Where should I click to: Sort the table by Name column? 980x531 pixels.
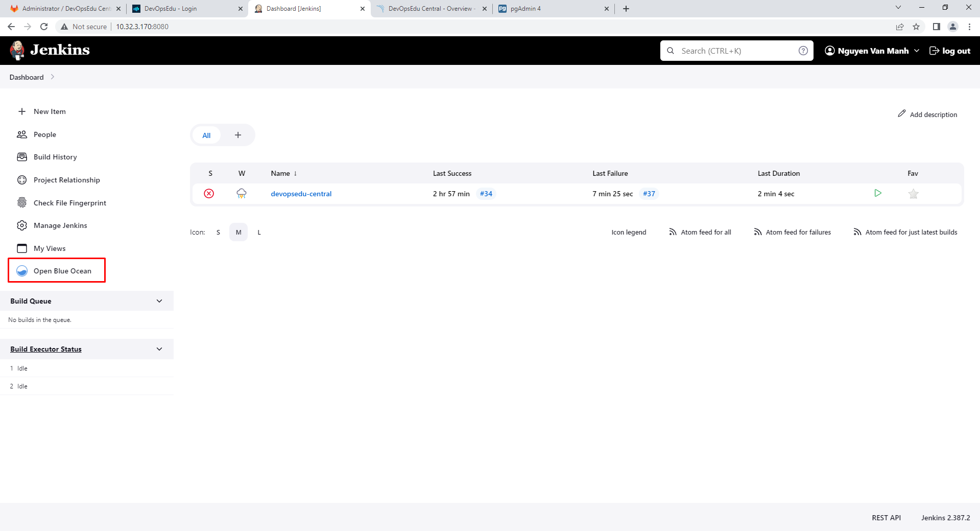[284, 173]
